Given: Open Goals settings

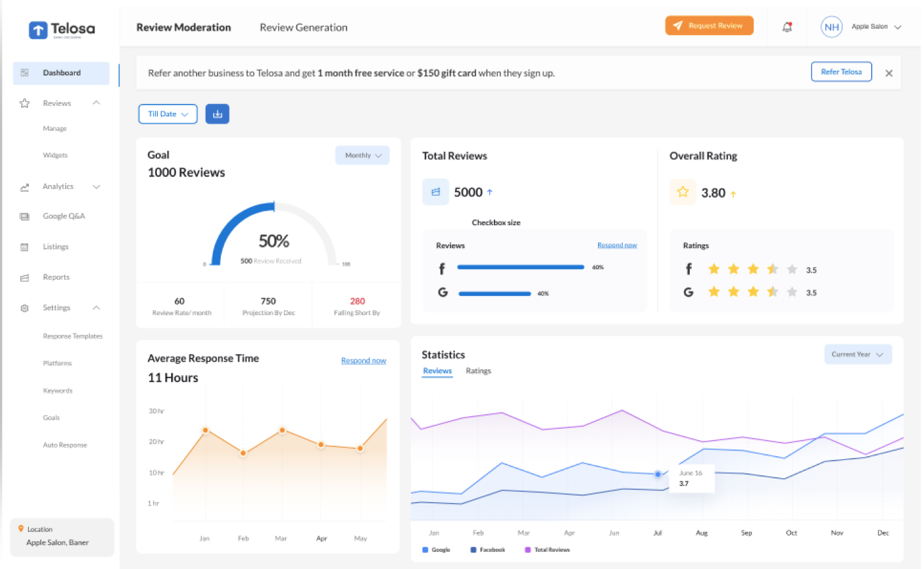Looking at the screenshot, I should click(x=51, y=418).
